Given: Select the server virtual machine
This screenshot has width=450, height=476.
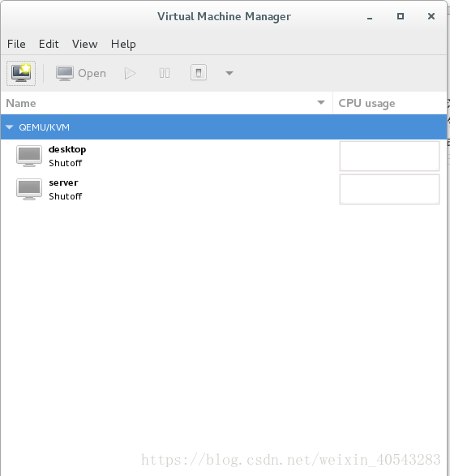Looking at the screenshot, I should [224, 189].
